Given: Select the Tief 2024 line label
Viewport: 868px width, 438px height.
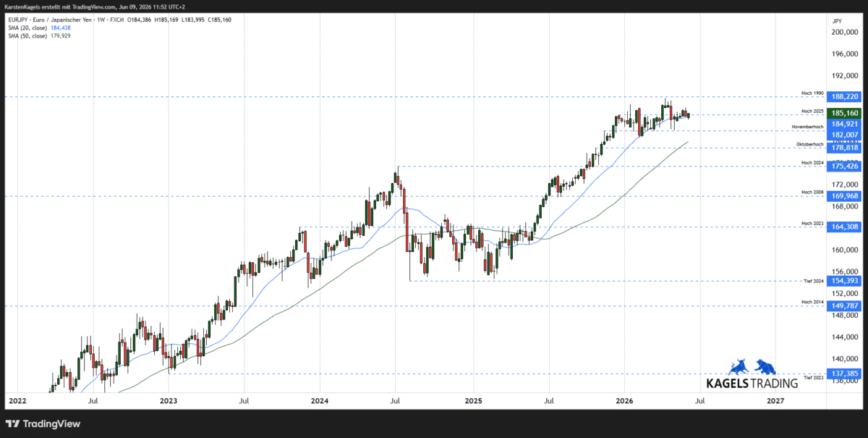Looking at the screenshot, I should pyautogui.click(x=813, y=281).
